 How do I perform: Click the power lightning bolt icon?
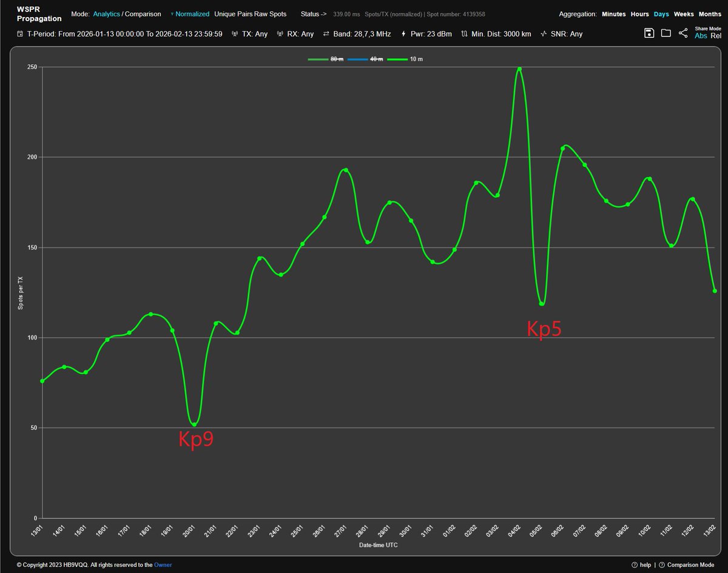(x=403, y=34)
